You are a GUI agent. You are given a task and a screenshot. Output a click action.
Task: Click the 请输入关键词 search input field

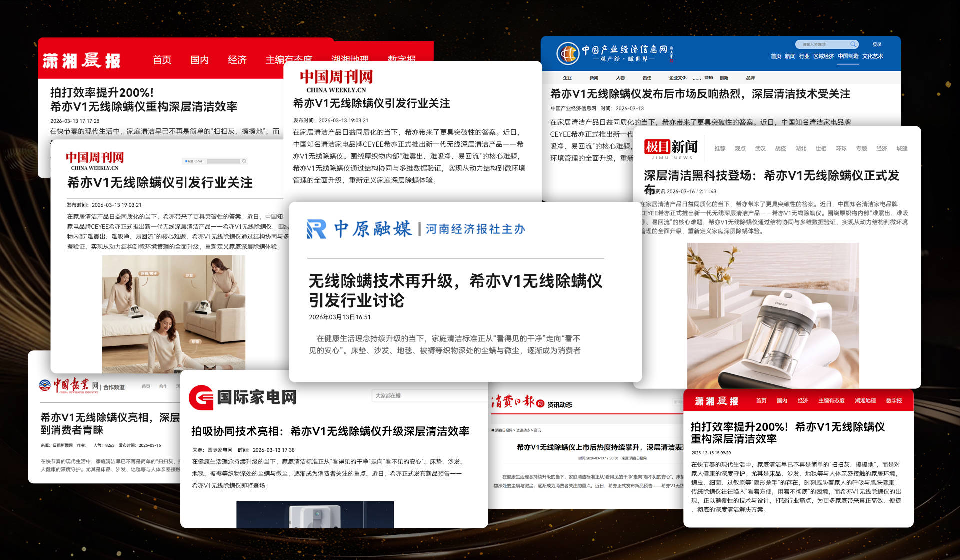(820, 44)
